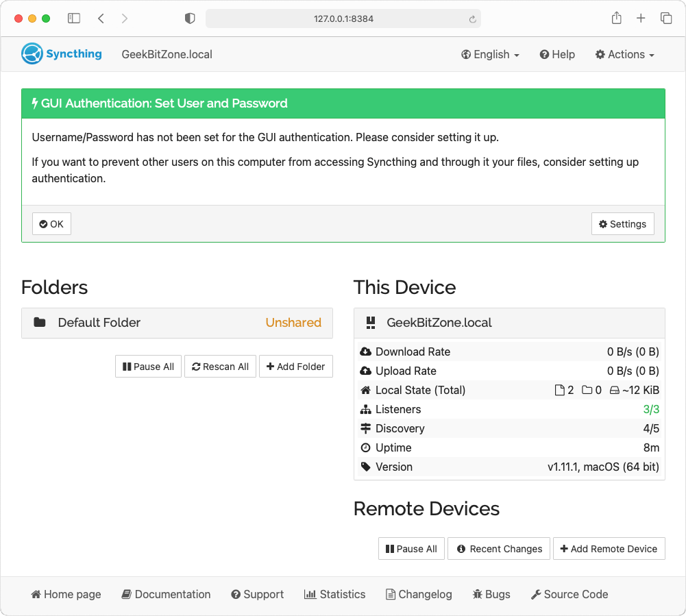Click the Version tag icon
This screenshot has height=616, width=686.
tap(366, 467)
